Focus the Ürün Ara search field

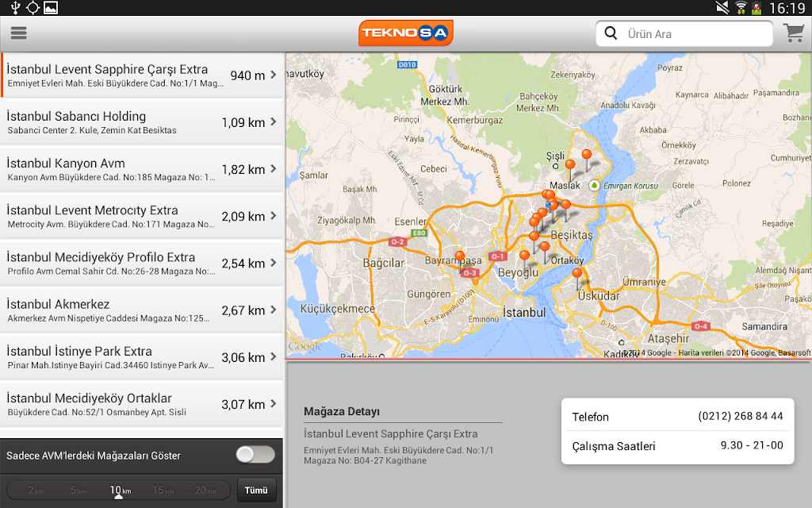coord(684,33)
